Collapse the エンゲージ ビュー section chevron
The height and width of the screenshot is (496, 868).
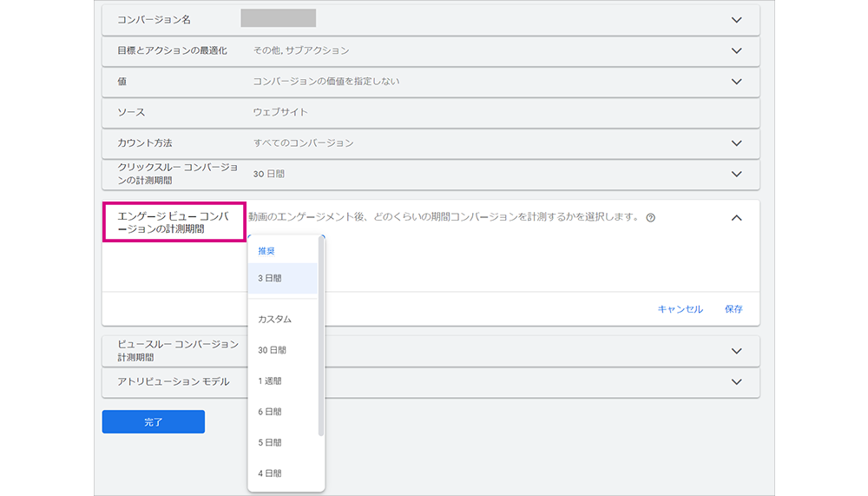click(x=736, y=218)
